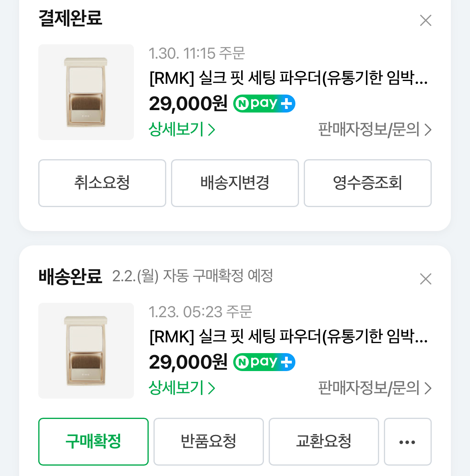470x476 pixels.
Task: Open 판매자정보/문의 for the 결제완료 order
Action: coord(374,129)
